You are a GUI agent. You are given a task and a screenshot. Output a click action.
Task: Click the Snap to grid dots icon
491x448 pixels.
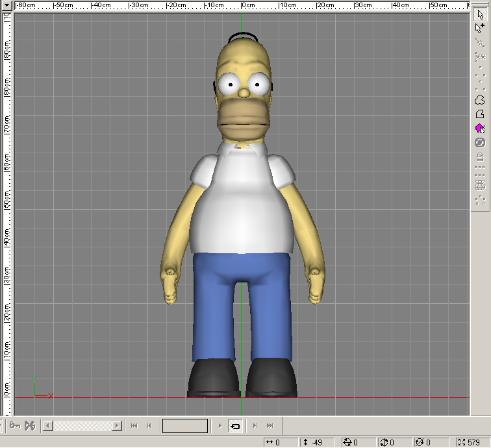pyautogui.click(x=480, y=171)
